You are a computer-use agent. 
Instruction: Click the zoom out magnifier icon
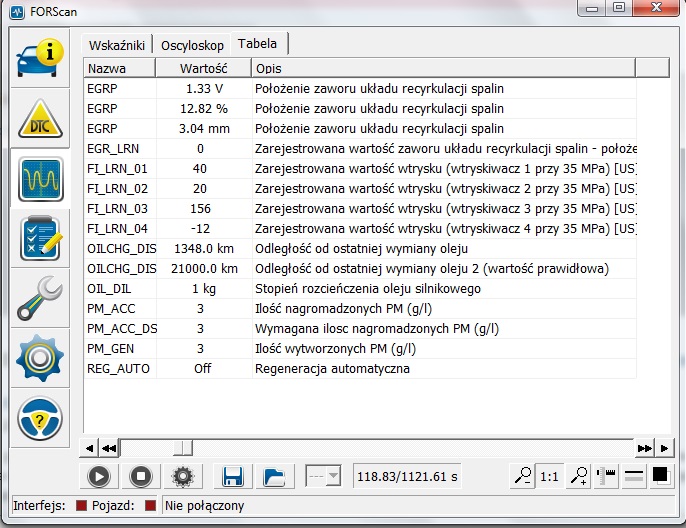[521, 477]
